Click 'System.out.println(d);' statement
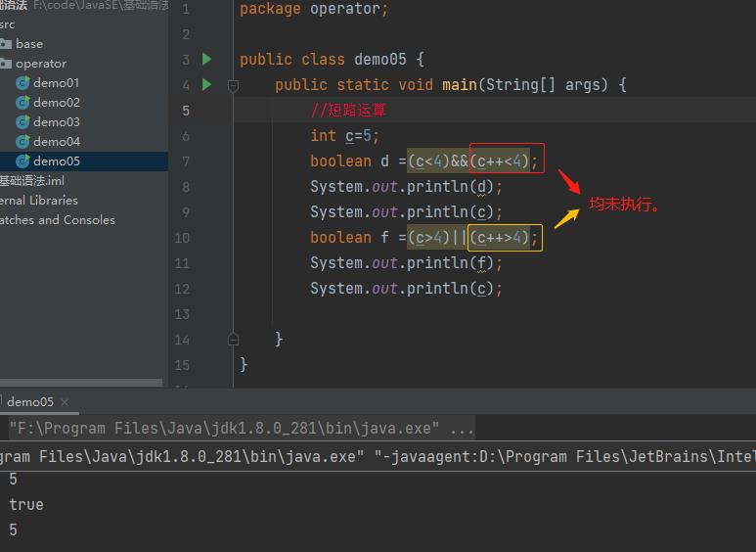Viewport: 756px width, 552px height. [x=406, y=187]
